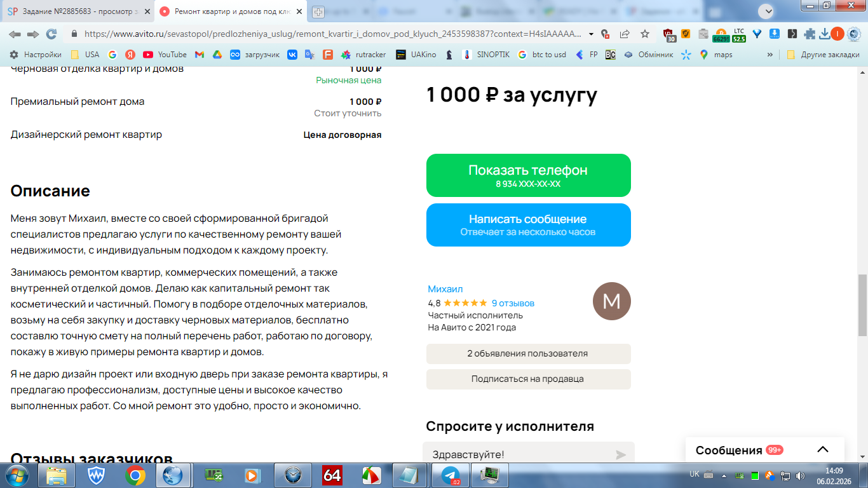Open the LTC price extension showing 52.5

click(x=739, y=35)
